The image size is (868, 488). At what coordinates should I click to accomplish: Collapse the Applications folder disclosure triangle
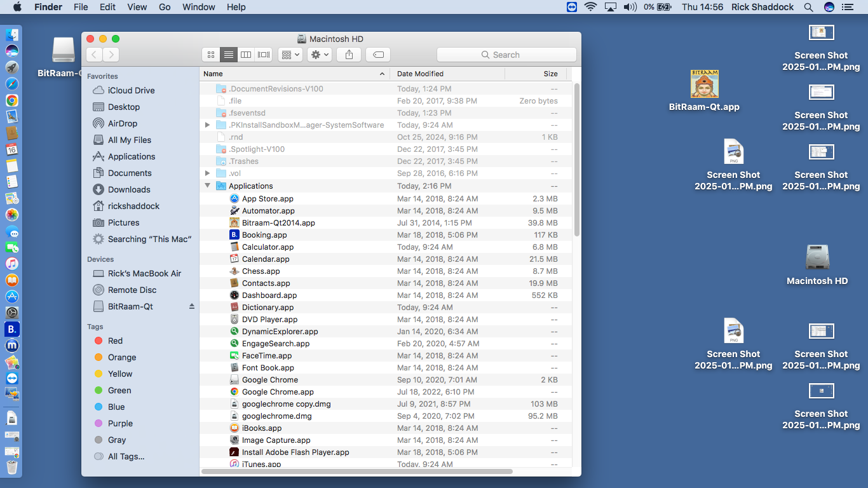click(207, 186)
